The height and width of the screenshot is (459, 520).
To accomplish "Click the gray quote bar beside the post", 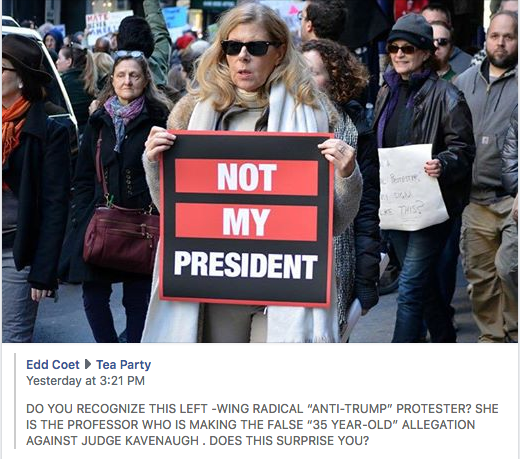I will 15,401.
